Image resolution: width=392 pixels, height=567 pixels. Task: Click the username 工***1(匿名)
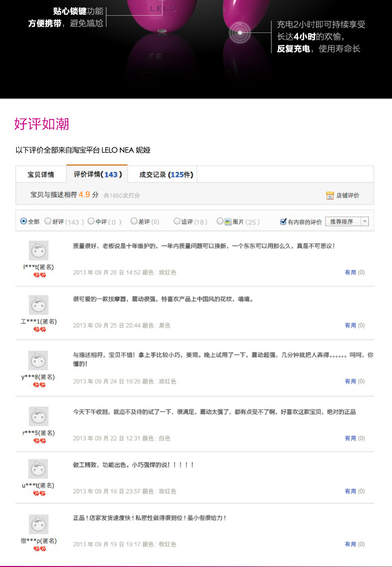click(x=38, y=321)
